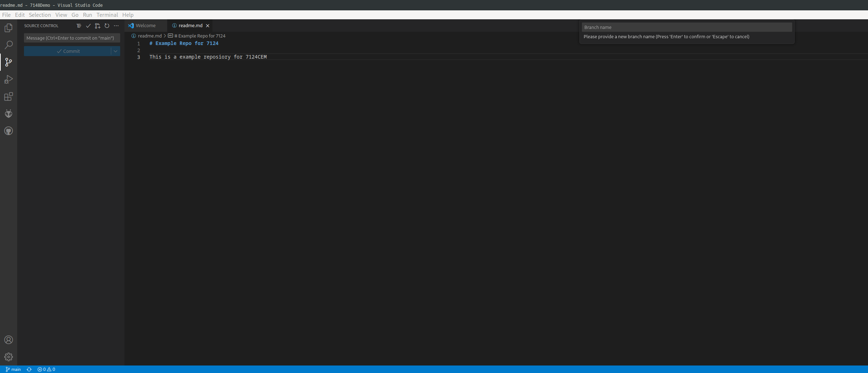
Task: Click the Synchronize Changes icon in status bar
Action: click(29, 369)
